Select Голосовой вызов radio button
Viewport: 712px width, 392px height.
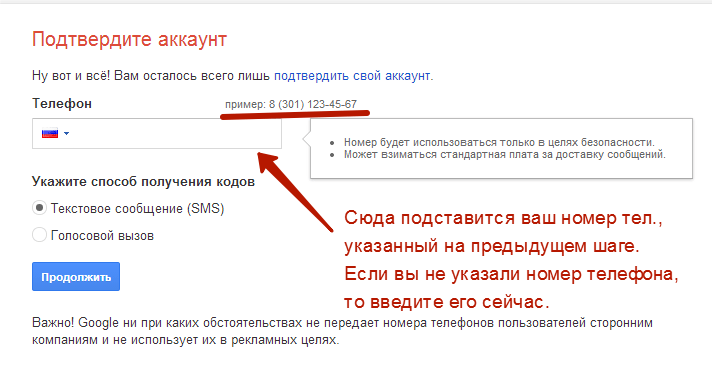click(40, 235)
